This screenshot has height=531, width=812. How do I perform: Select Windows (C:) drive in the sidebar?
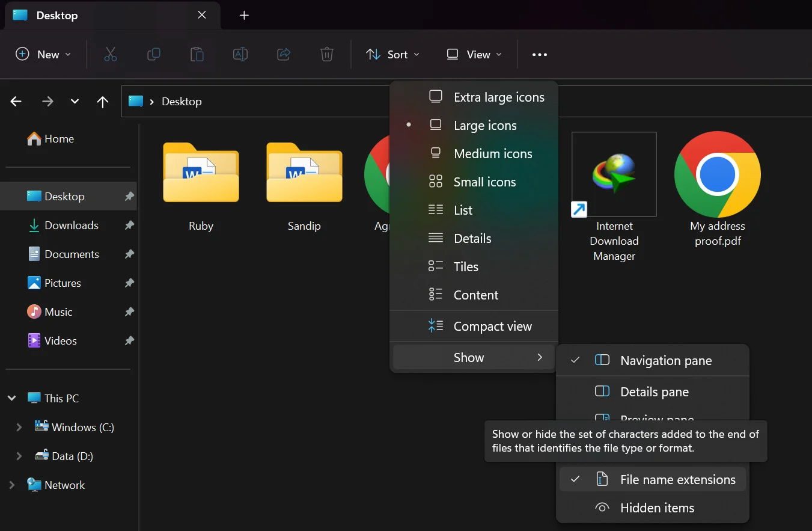click(75, 428)
